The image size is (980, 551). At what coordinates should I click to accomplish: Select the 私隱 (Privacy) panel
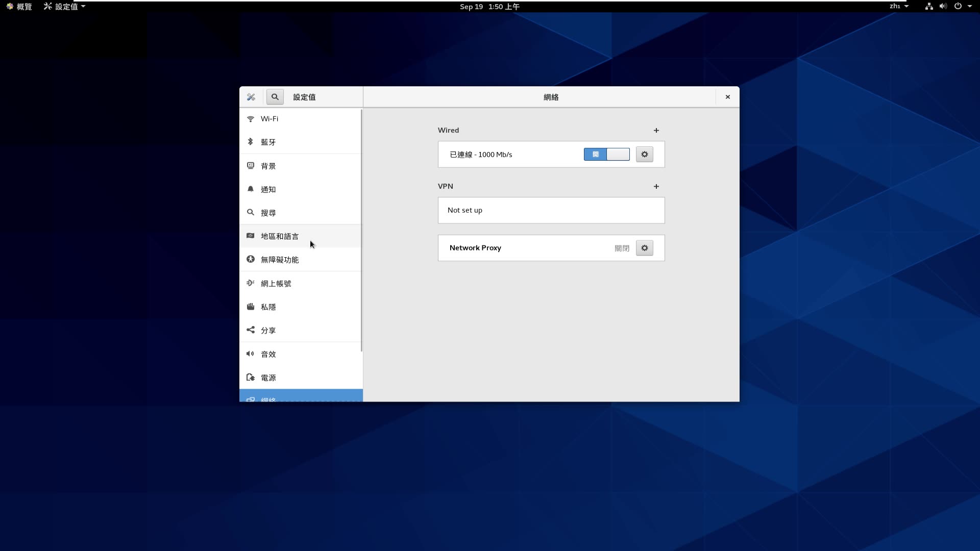[269, 307]
